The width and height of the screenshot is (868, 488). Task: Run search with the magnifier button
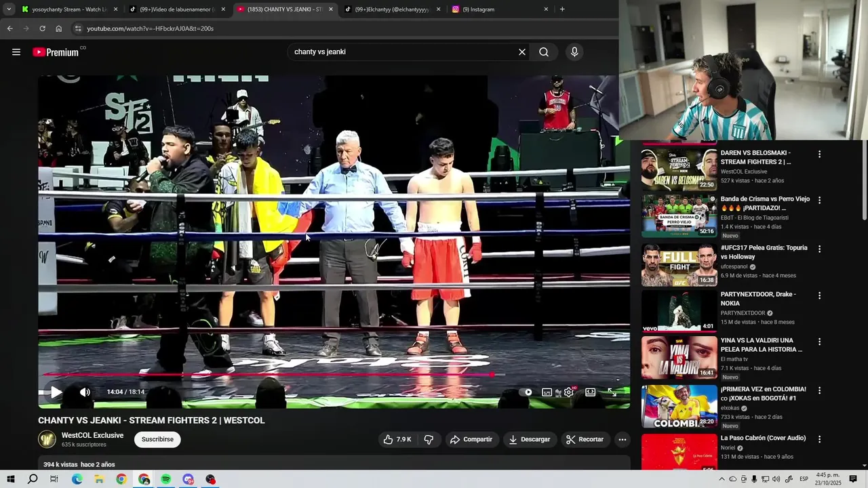pos(544,52)
